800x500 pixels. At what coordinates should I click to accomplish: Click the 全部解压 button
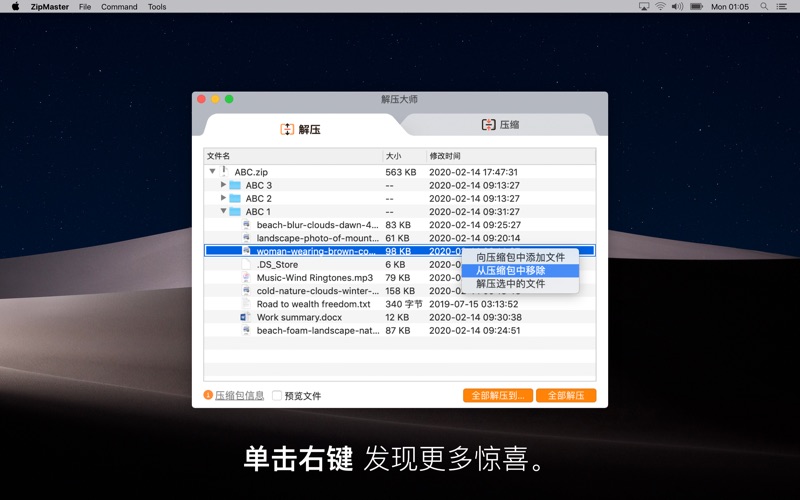(566, 395)
